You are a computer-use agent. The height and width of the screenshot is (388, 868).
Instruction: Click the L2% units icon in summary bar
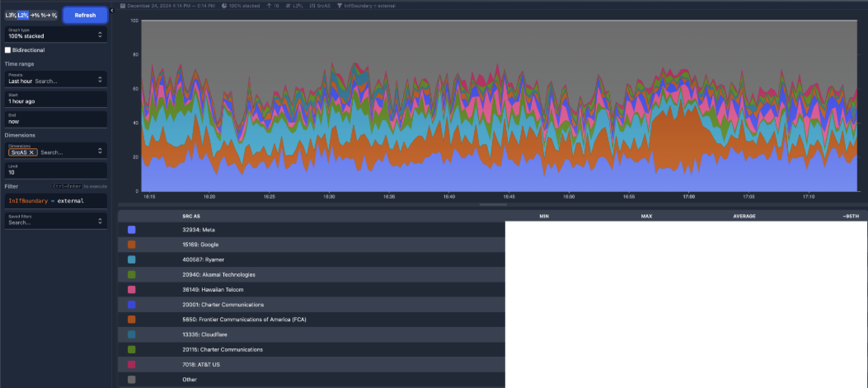[x=289, y=6]
